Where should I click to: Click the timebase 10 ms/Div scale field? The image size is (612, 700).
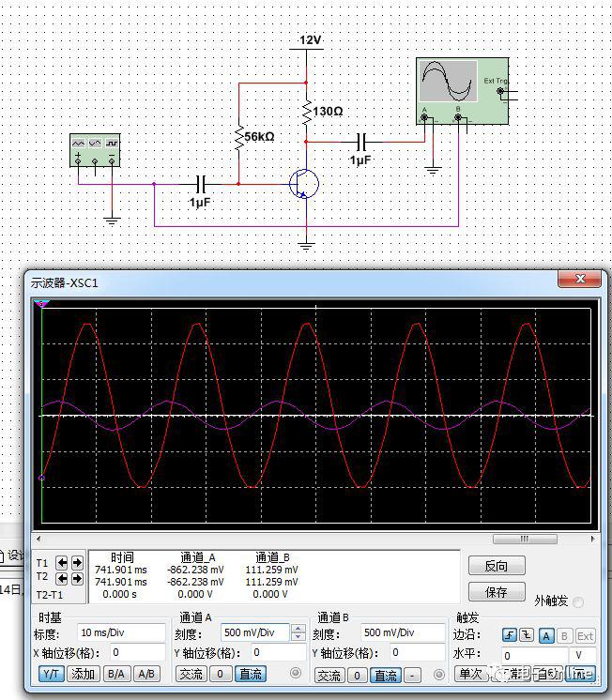point(121,633)
